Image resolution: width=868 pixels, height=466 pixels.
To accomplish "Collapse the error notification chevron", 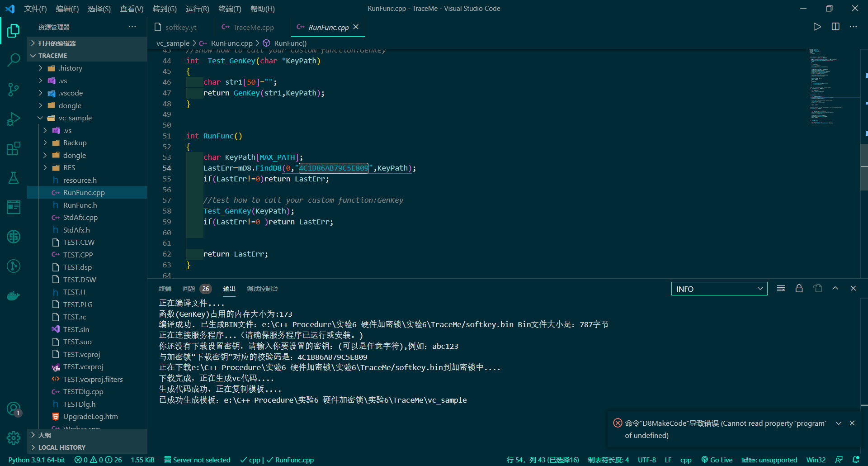I will (x=839, y=423).
